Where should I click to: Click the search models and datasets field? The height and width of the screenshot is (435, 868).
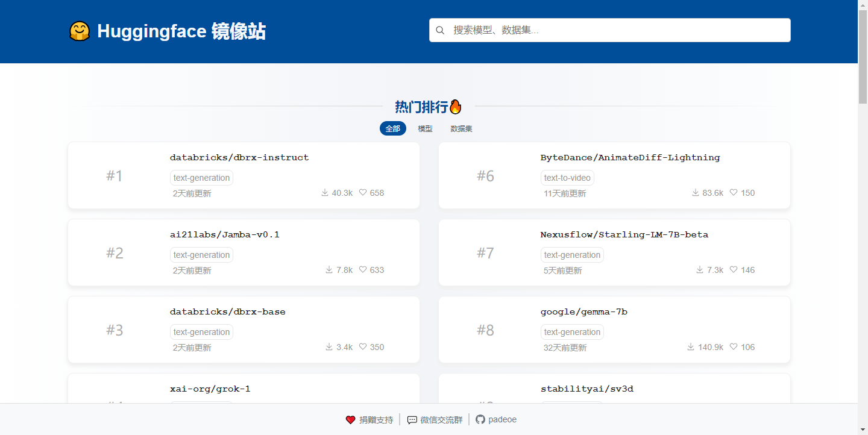click(x=609, y=30)
